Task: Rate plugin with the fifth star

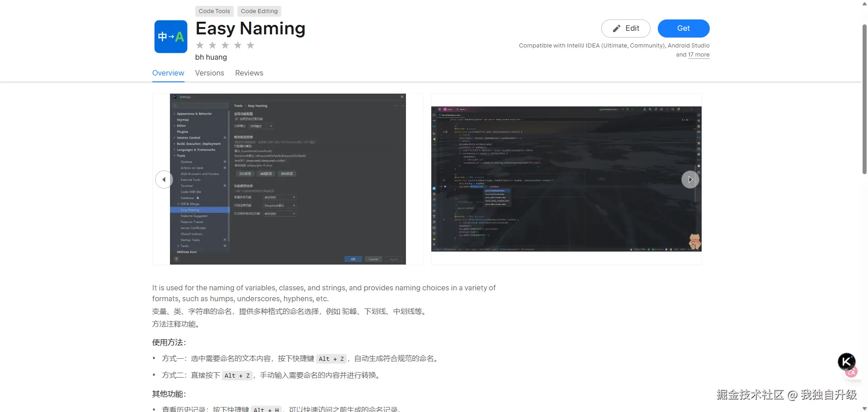Action: [x=250, y=45]
